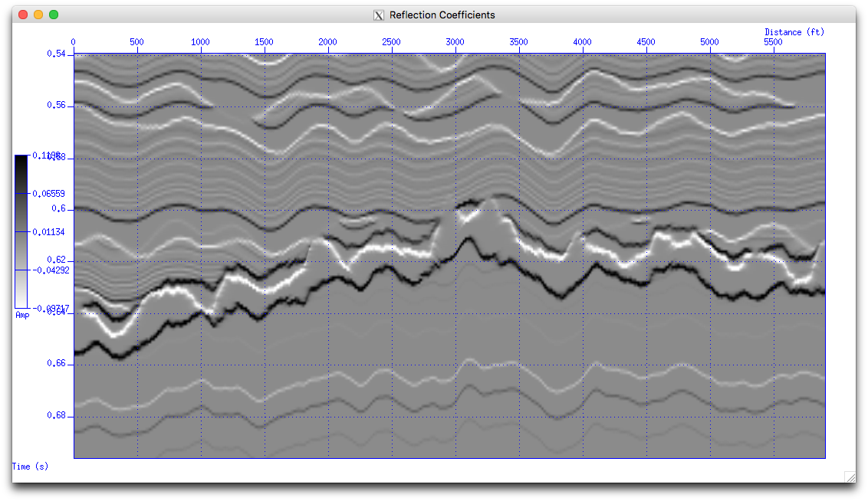Click the X application icon in the title bar
868x501 pixels.
coord(377,15)
